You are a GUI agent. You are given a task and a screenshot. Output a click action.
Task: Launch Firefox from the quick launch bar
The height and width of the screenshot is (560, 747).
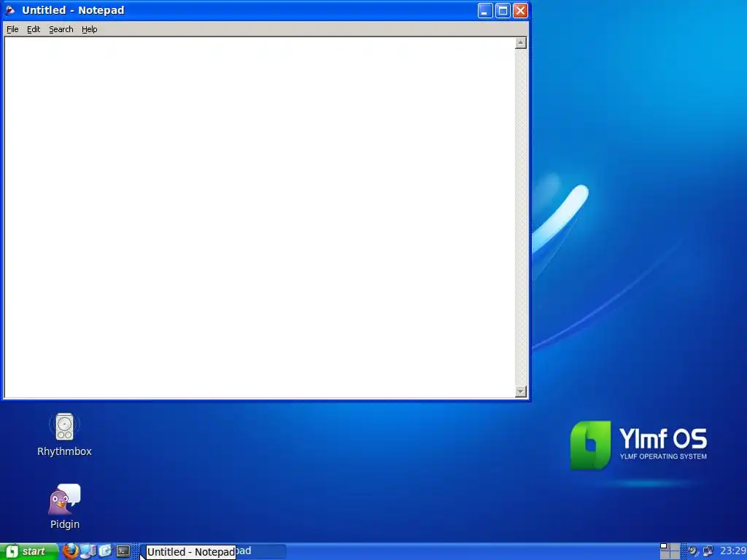[x=71, y=551]
